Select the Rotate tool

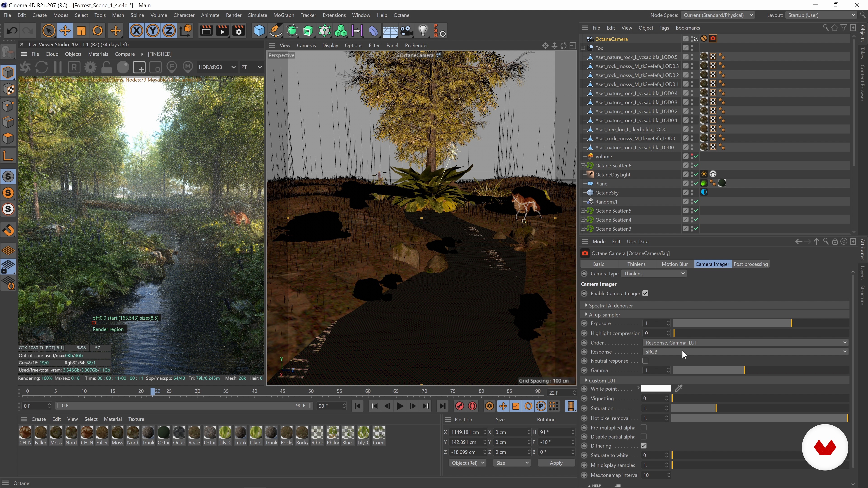coord(98,31)
